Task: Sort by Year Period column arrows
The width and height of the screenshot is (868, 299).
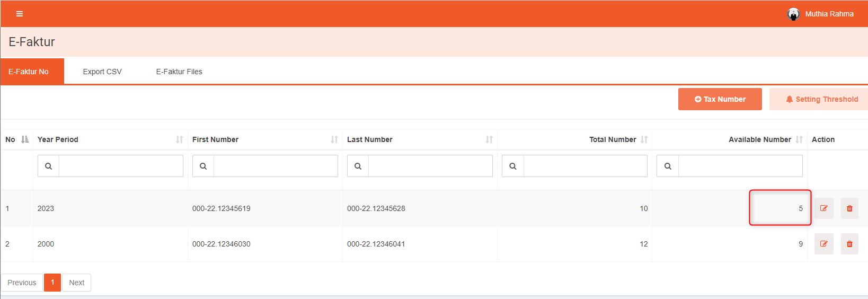Action: coord(179,139)
